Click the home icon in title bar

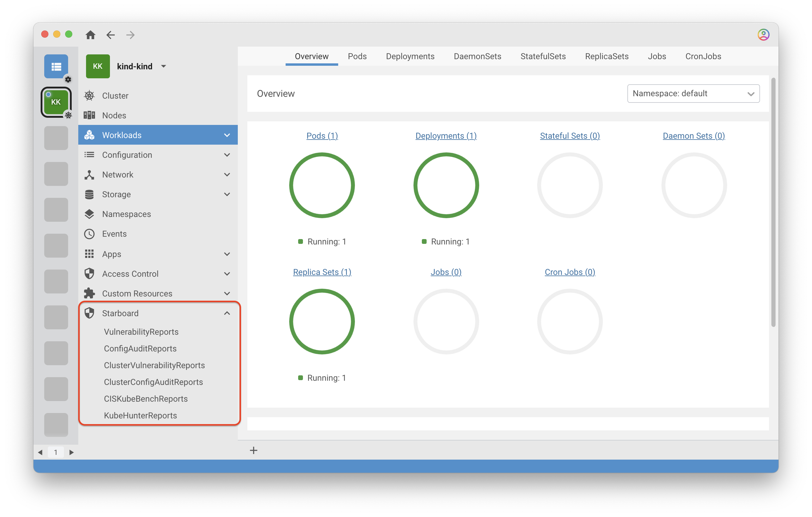[x=91, y=35]
